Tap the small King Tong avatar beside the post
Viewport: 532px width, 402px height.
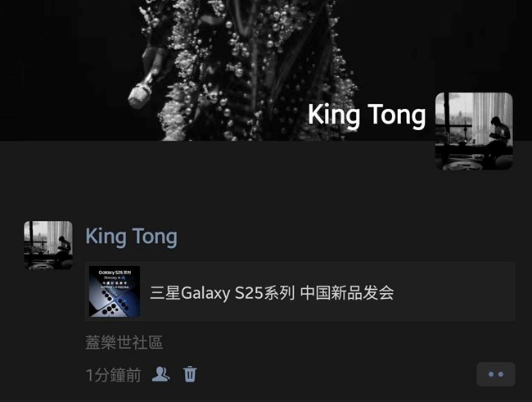48,245
